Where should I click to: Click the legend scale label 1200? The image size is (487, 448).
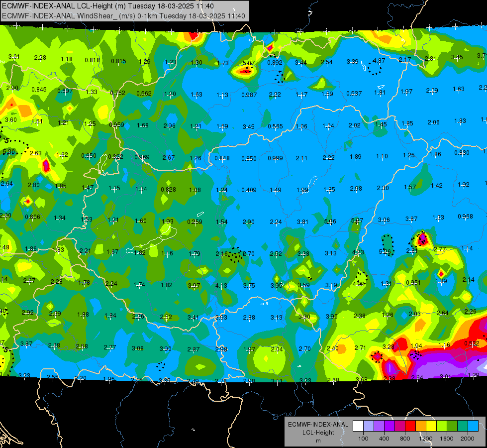pyautogui.click(x=425, y=439)
